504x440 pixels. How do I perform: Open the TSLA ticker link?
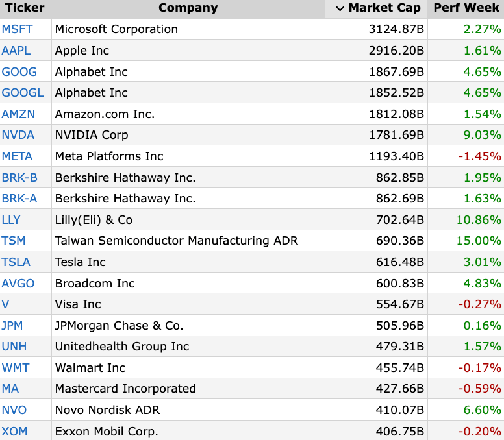(16, 262)
